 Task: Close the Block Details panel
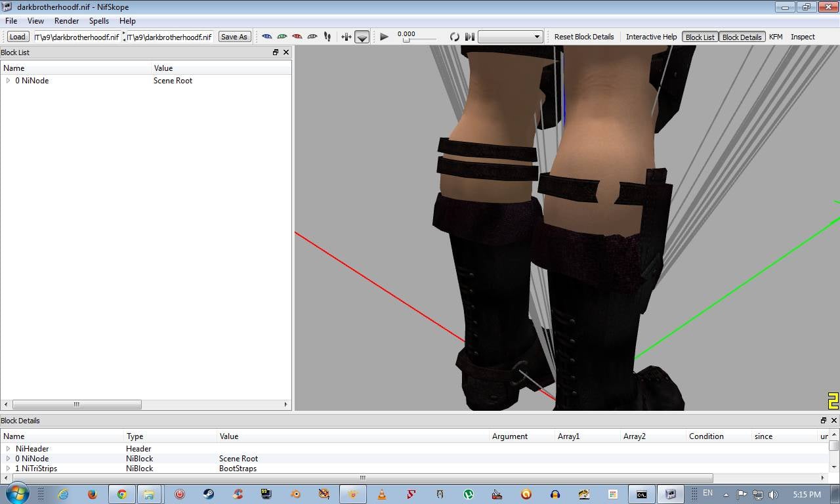pos(834,421)
